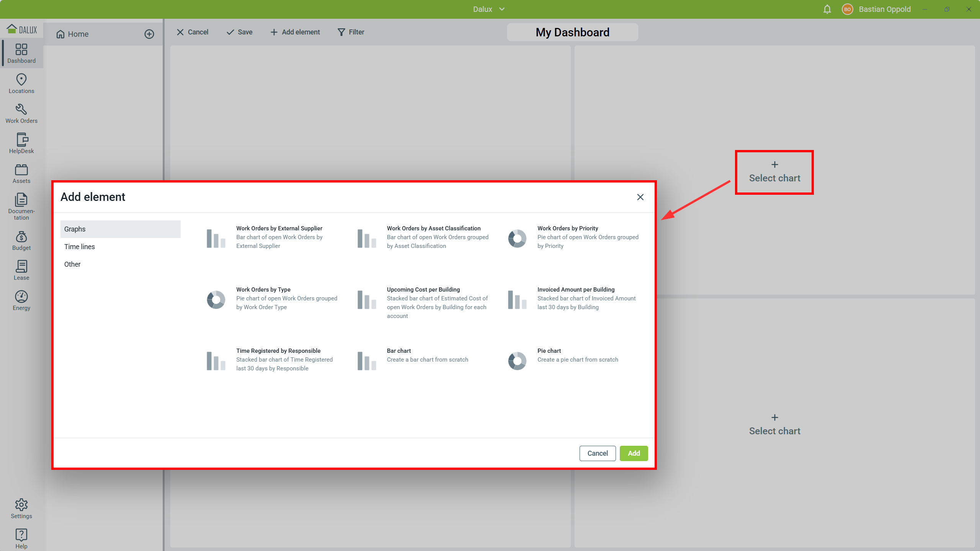The image size is (980, 551).
Task: Click the notifications bell icon
Action: (827, 9)
